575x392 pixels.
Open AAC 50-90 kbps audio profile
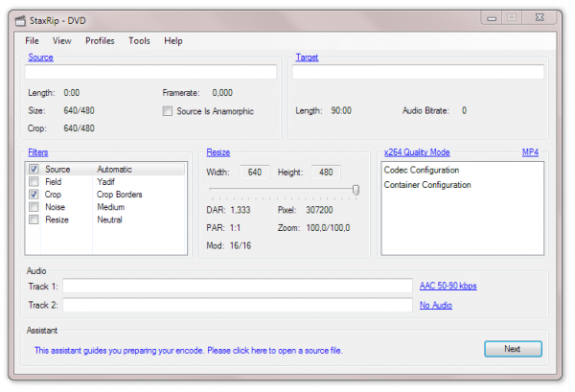coord(448,286)
